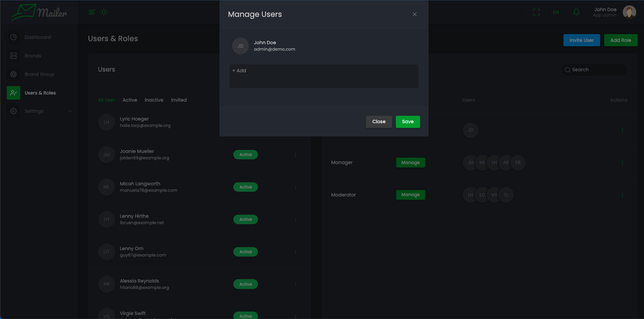Open John Doe profile avatar menu
This screenshot has width=644, height=319.
coord(629,12)
